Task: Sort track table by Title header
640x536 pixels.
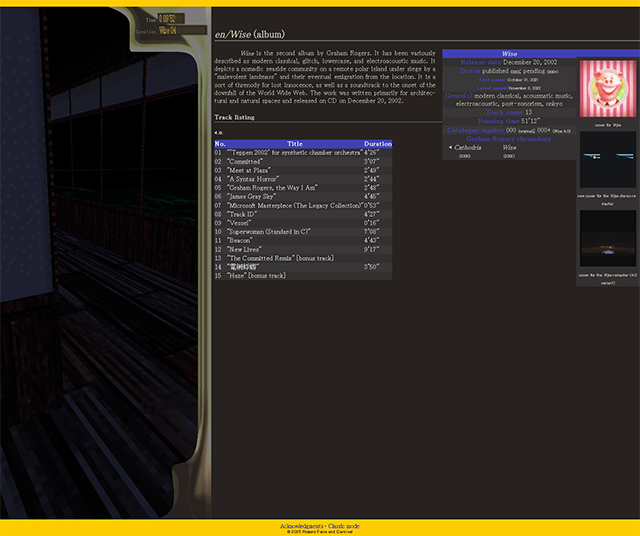Action: tap(294, 144)
